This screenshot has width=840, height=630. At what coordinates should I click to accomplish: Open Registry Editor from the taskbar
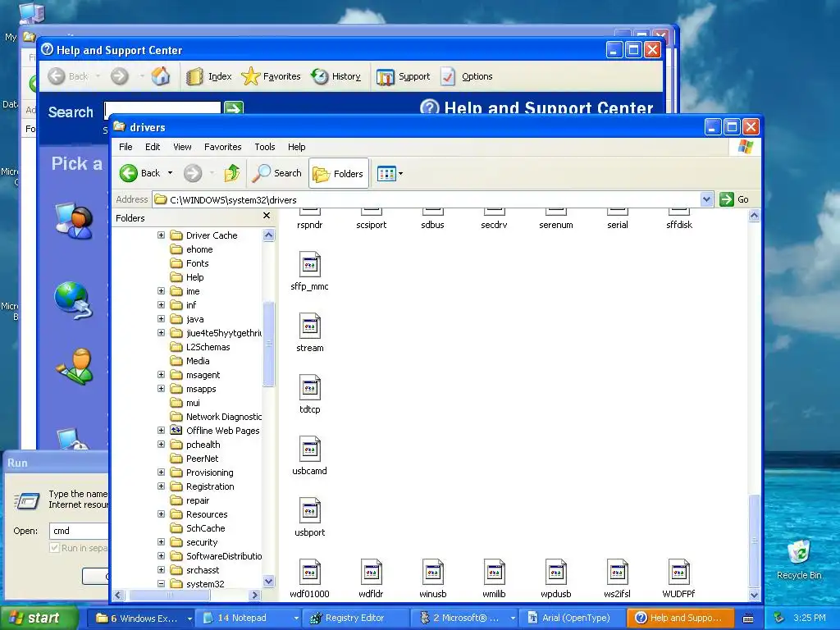click(x=354, y=619)
